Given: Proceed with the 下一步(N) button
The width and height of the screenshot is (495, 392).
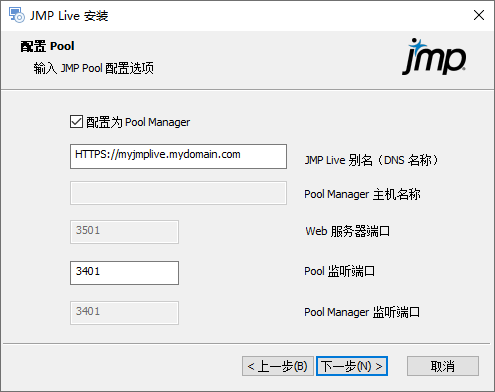Looking at the screenshot, I should (x=352, y=366).
